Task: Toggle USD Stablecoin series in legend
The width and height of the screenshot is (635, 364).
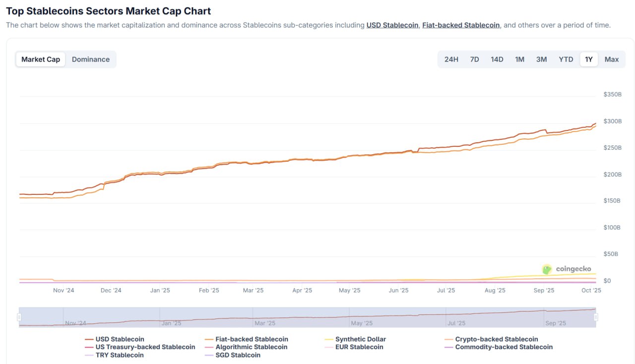Action: 120,339
